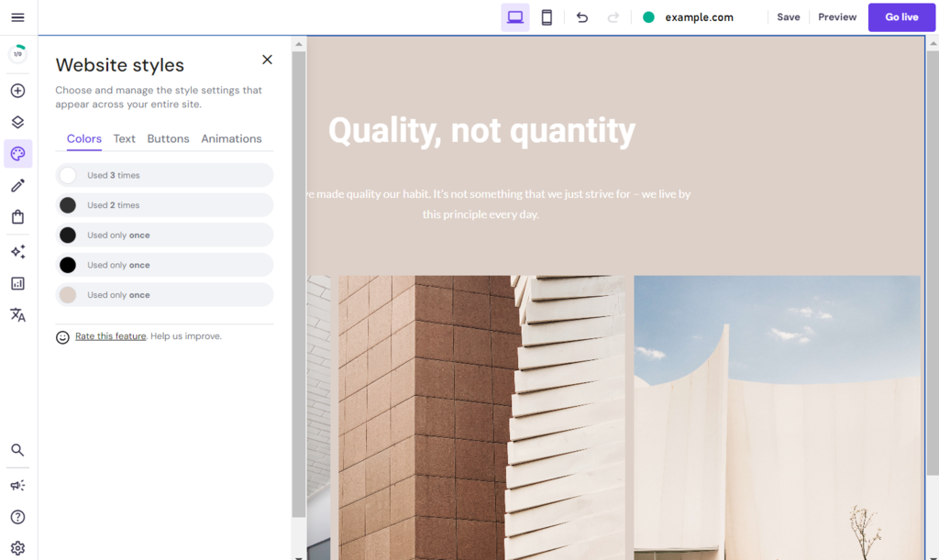Image resolution: width=939 pixels, height=560 pixels.
Task: Open SEO search tools
Action: tap(17, 450)
